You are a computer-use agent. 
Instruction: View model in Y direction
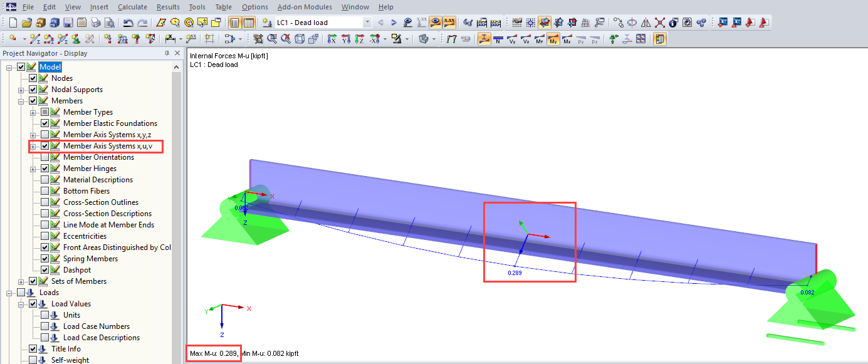(x=345, y=39)
